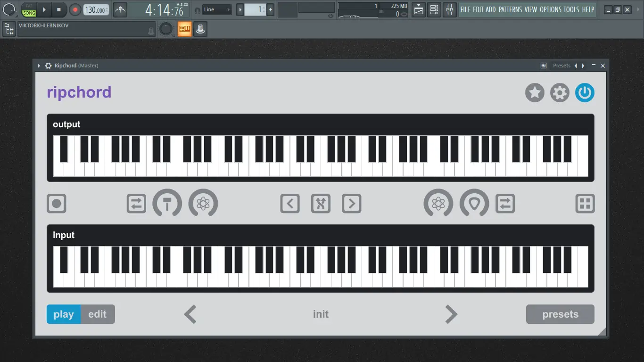This screenshot has height=362, width=644.
Task: Open the TOOLS menu
Action: tap(571, 9)
